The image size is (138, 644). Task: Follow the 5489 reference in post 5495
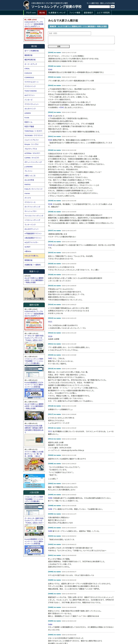tap(50, 531)
